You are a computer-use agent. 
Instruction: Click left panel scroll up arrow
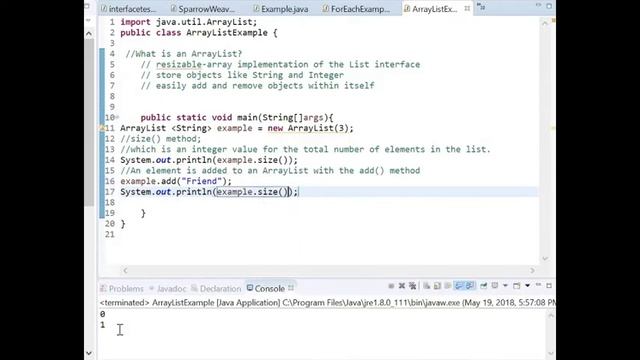coord(89,34)
